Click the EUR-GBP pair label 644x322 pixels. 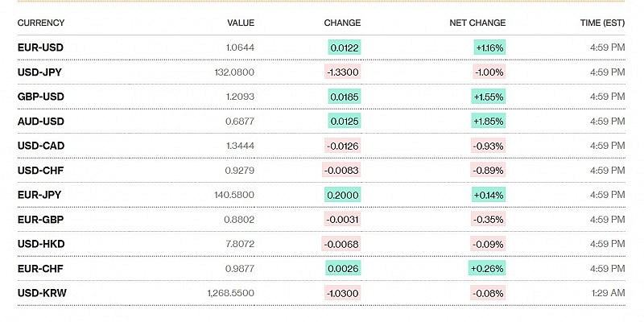pos(40,219)
